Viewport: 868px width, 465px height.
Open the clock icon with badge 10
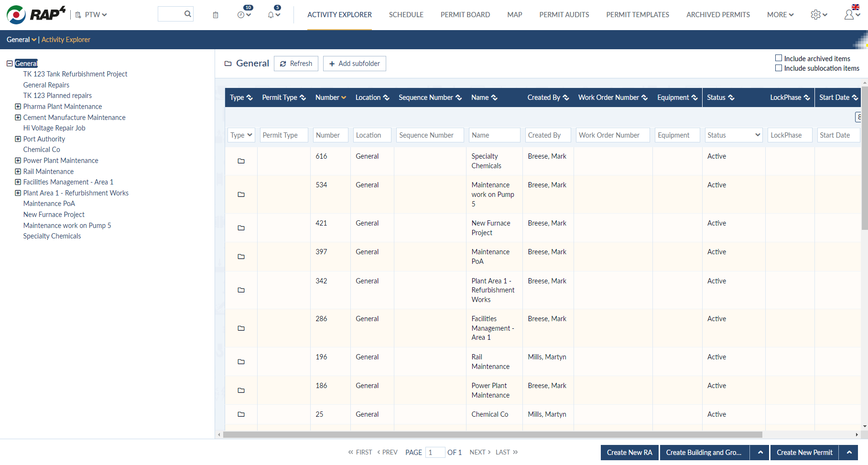(242, 15)
